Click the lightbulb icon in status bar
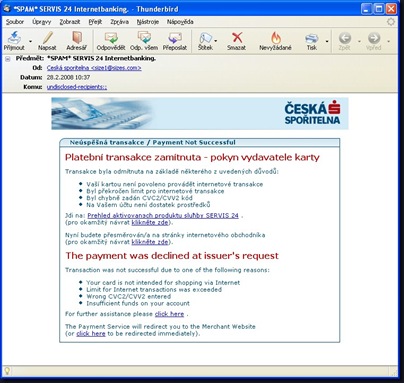The image size is (404, 383). point(7,371)
